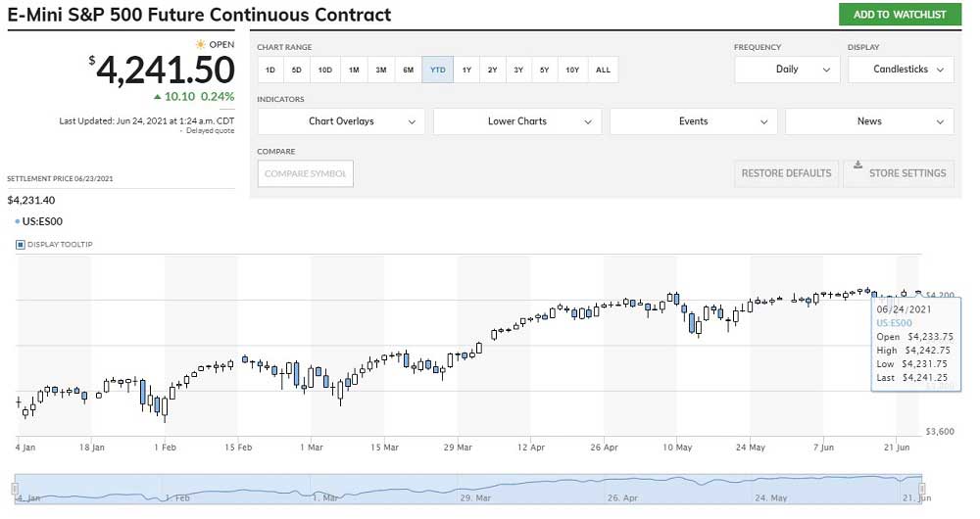980x519 pixels.
Task: Select the YTD chart range
Action: [x=437, y=70]
